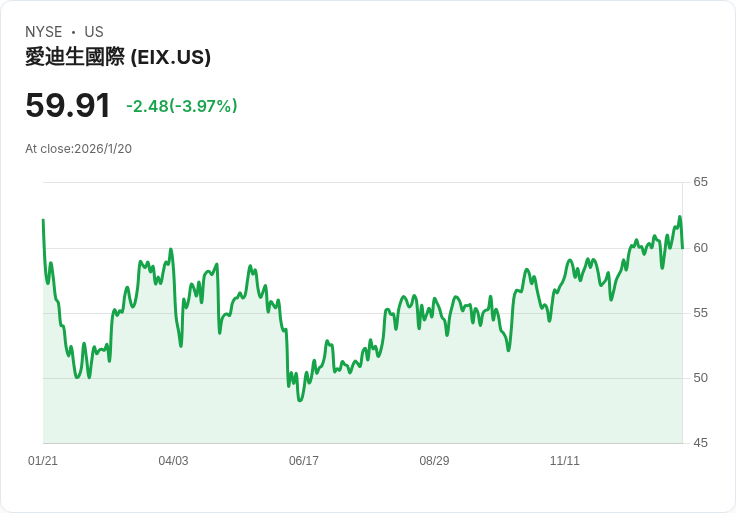Select the At close 2026/1/20 text
This screenshot has height=513, width=736.
(79, 149)
